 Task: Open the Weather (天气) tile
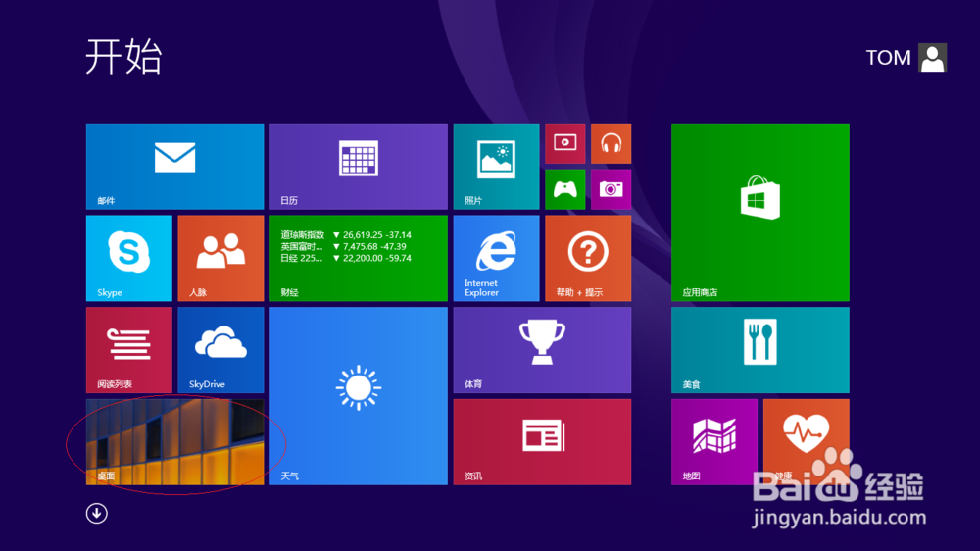pos(359,396)
